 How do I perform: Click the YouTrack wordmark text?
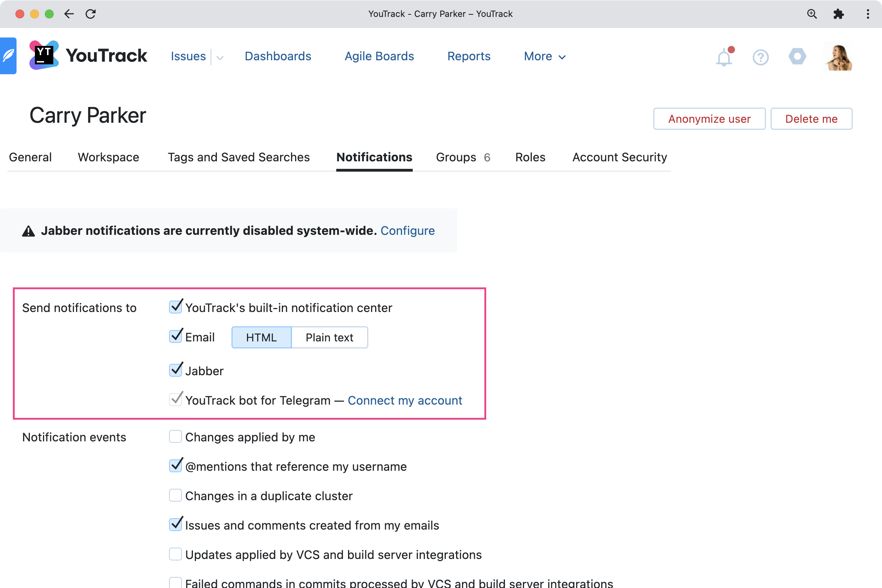(107, 56)
